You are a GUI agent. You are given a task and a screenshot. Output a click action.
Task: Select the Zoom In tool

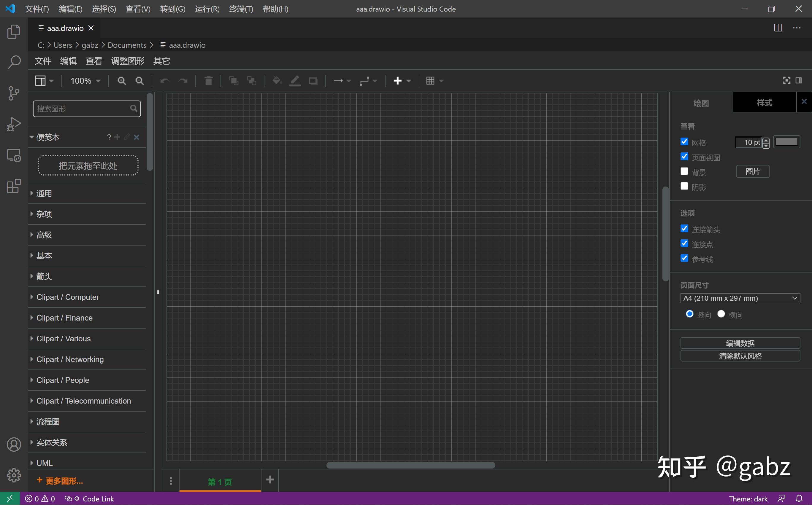pyautogui.click(x=121, y=80)
